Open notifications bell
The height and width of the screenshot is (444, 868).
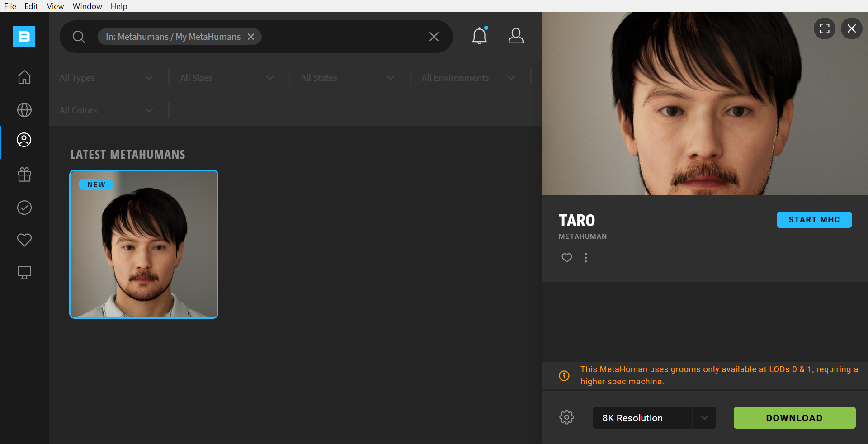pos(480,36)
